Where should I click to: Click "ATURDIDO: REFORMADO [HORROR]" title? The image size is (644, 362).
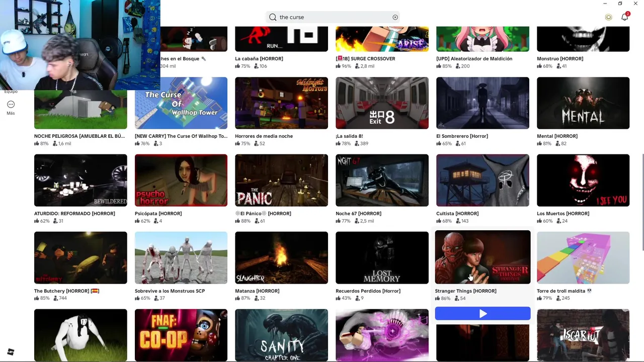pyautogui.click(x=74, y=214)
